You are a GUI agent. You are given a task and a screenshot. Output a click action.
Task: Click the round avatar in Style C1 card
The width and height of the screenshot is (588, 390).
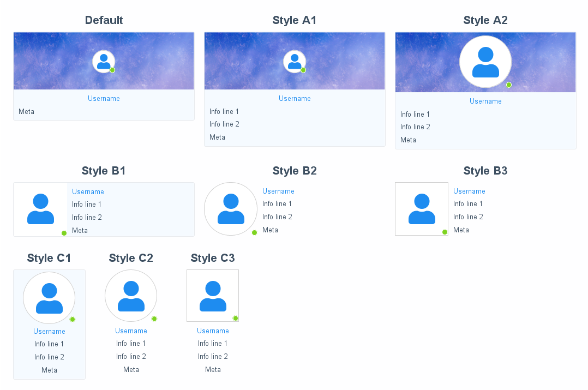[x=49, y=298]
